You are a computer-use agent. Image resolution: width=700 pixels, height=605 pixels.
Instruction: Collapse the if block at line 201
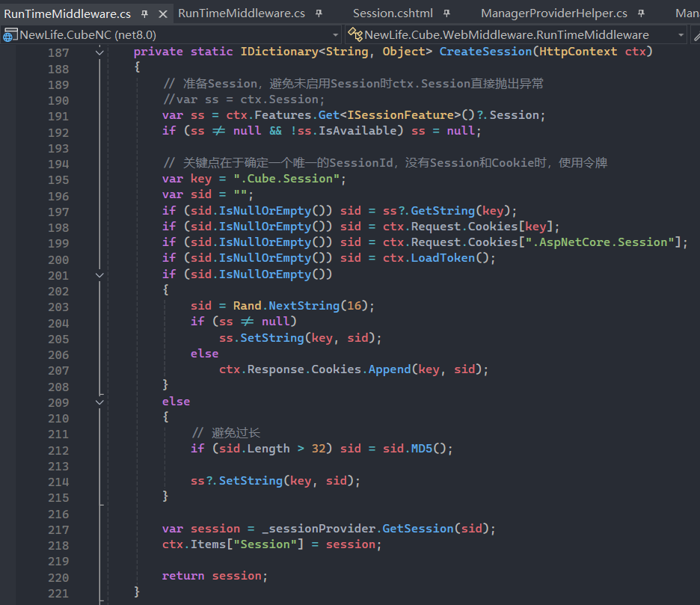point(100,274)
